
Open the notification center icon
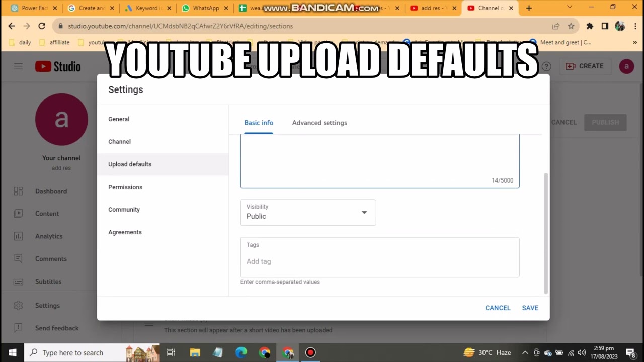[630, 352]
